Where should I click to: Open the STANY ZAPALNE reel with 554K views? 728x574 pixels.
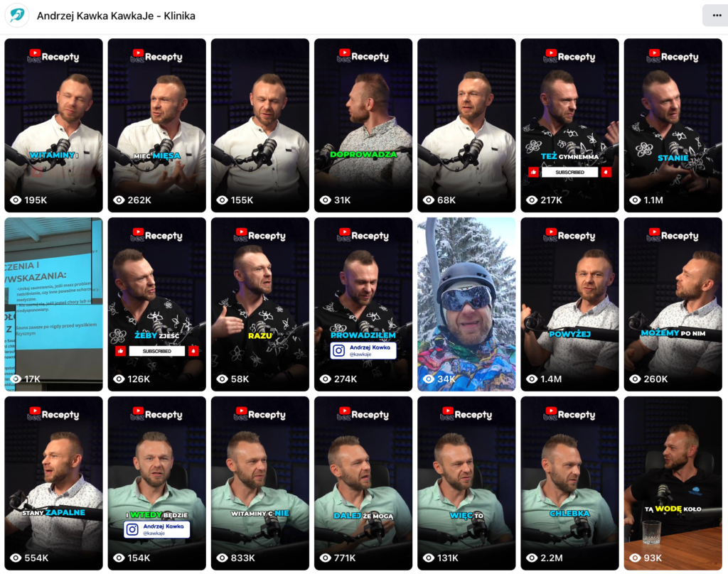tap(53, 483)
